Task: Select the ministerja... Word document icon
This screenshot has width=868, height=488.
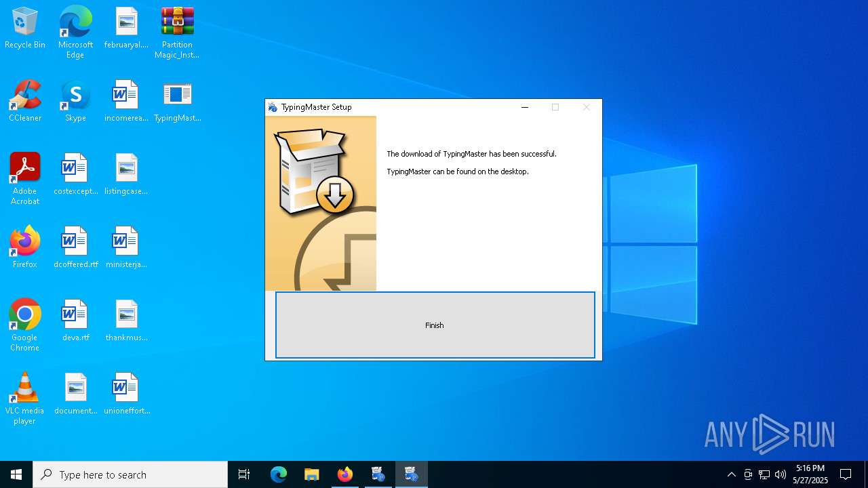Action: click(x=126, y=248)
